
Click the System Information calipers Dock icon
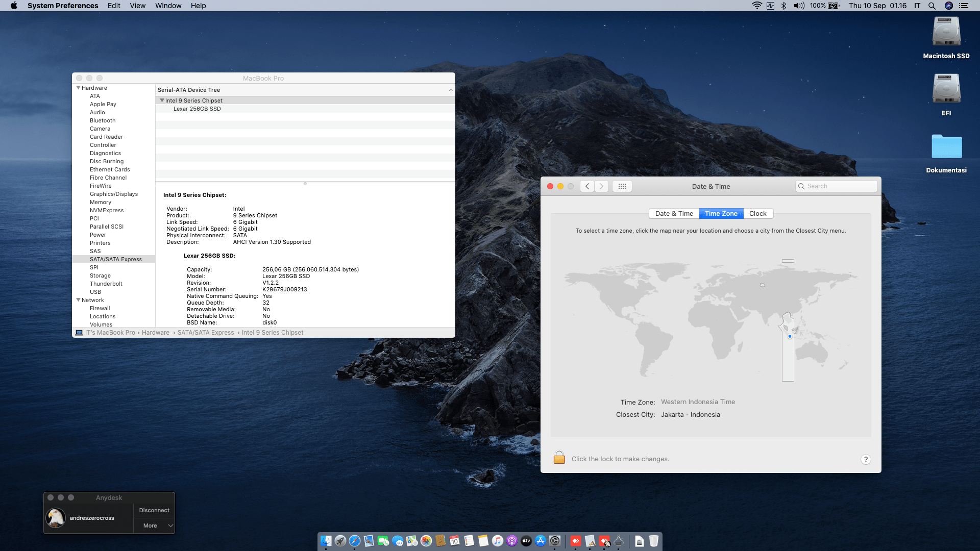(619, 541)
